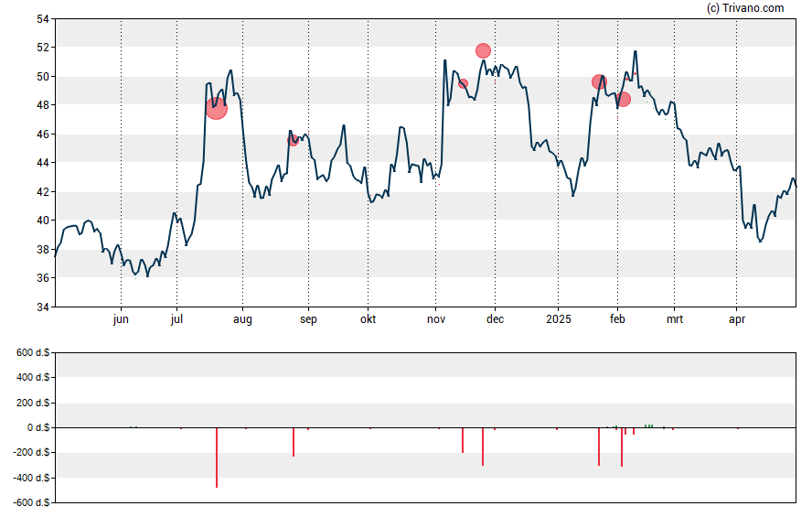Click the '36' price axis label
Viewport: 812px width, 517px height.
43,277
